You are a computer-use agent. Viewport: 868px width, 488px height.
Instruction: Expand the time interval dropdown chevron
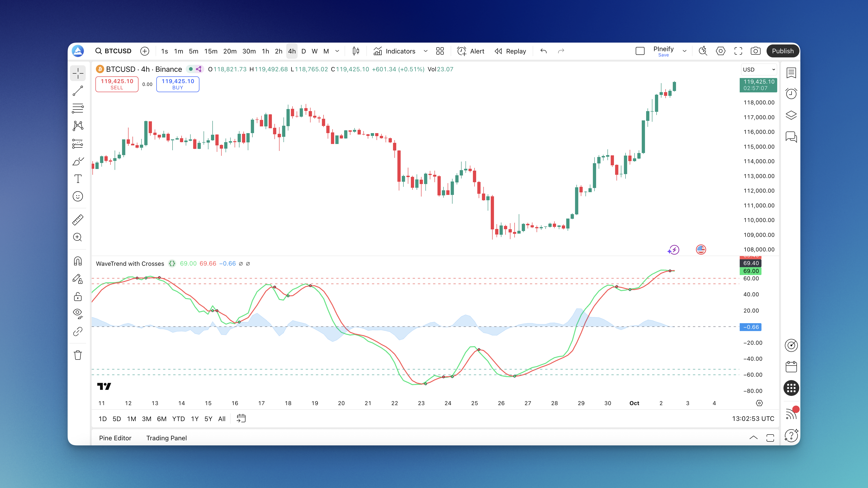(x=337, y=51)
